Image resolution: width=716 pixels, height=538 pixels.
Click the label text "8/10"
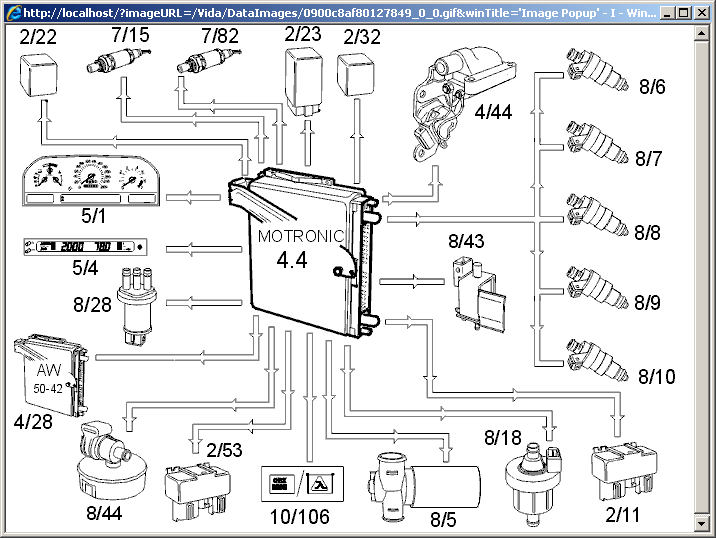[657, 376]
